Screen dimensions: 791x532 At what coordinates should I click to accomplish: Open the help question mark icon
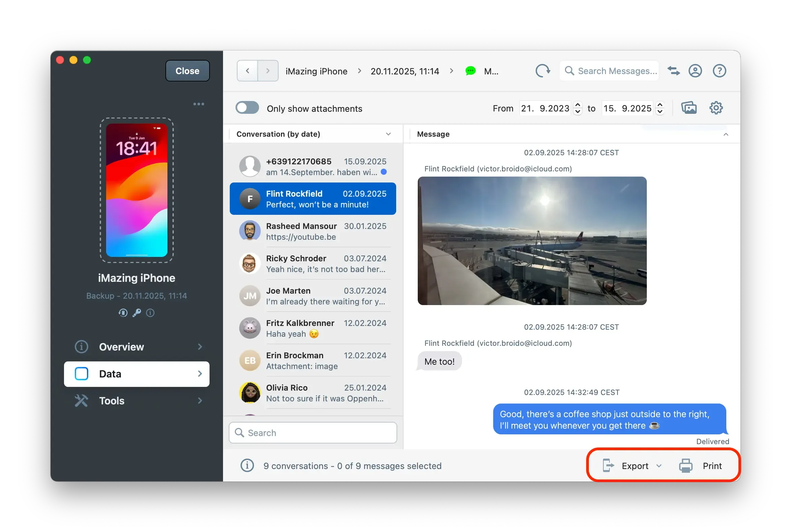pyautogui.click(x=719, y=71)
